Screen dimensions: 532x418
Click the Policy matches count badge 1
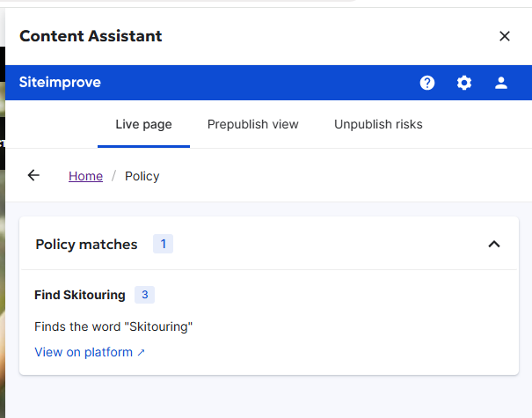[x=164, y=244]
